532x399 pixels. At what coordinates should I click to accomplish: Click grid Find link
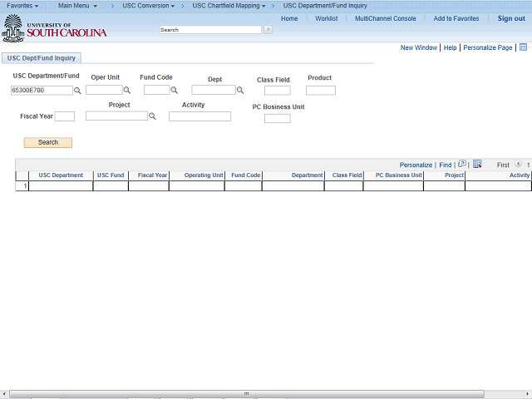(446, 165)
